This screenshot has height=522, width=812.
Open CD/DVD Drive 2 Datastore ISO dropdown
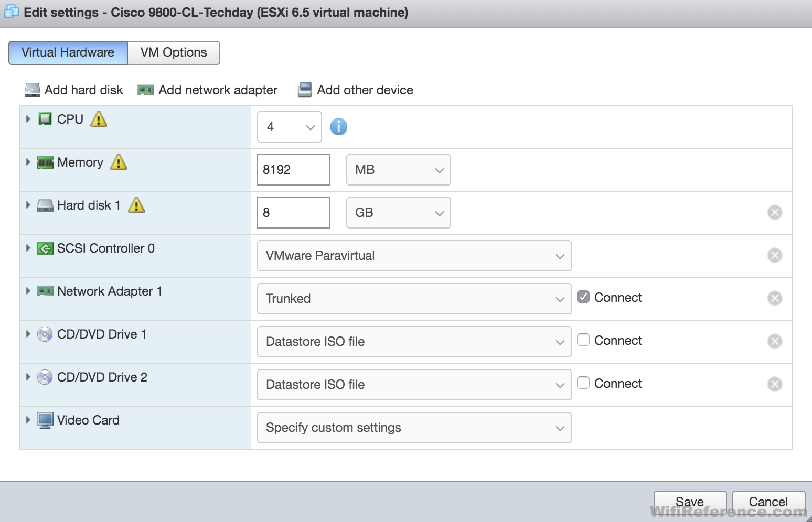coord(414,385)
